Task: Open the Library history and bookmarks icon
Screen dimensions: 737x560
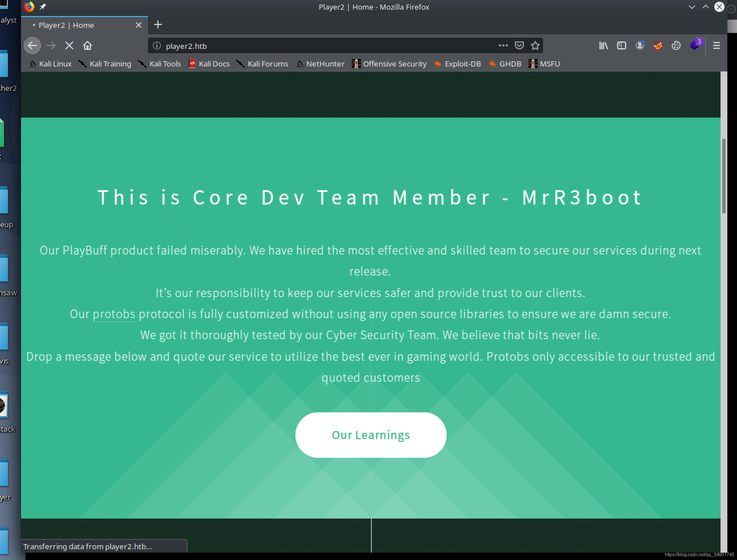Action: (603, 46)
